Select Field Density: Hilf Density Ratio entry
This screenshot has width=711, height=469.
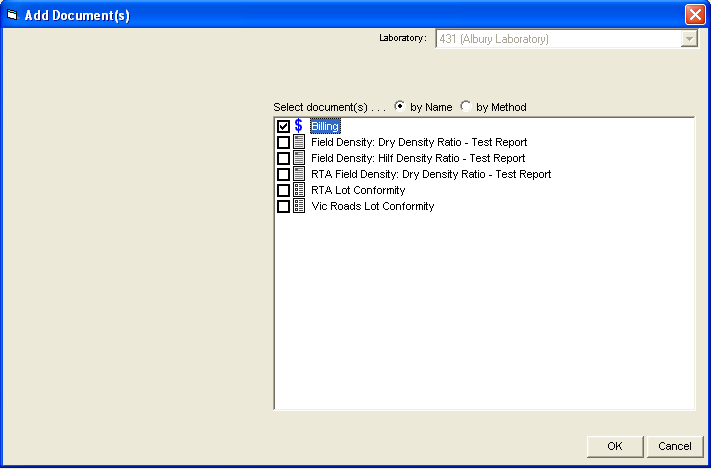click(x=418, y=159)
